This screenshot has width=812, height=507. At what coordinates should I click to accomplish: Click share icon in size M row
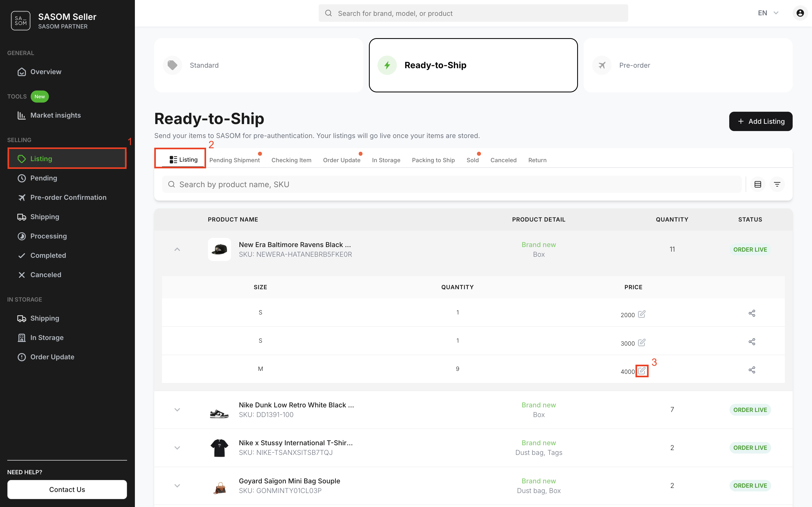(752, 370)
